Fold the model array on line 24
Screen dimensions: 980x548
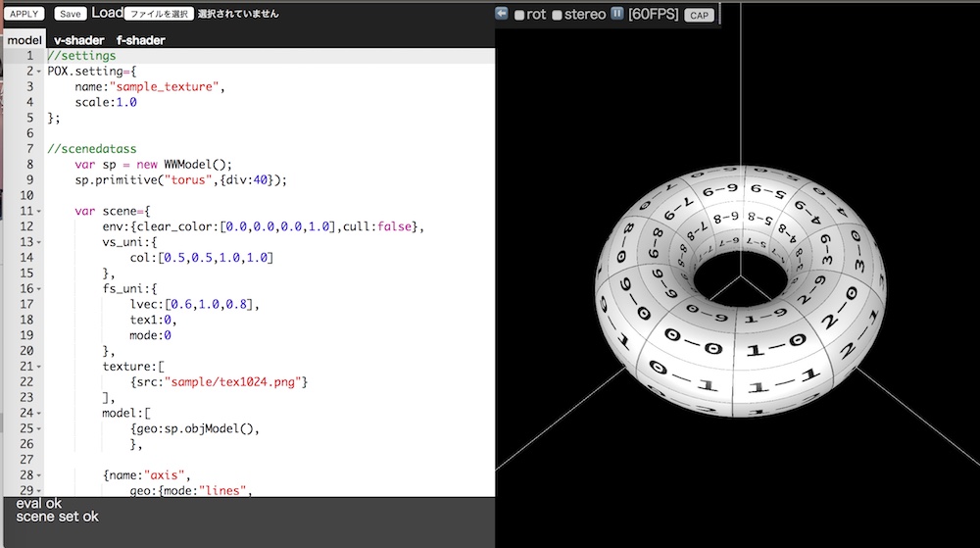tap(40, 413)
